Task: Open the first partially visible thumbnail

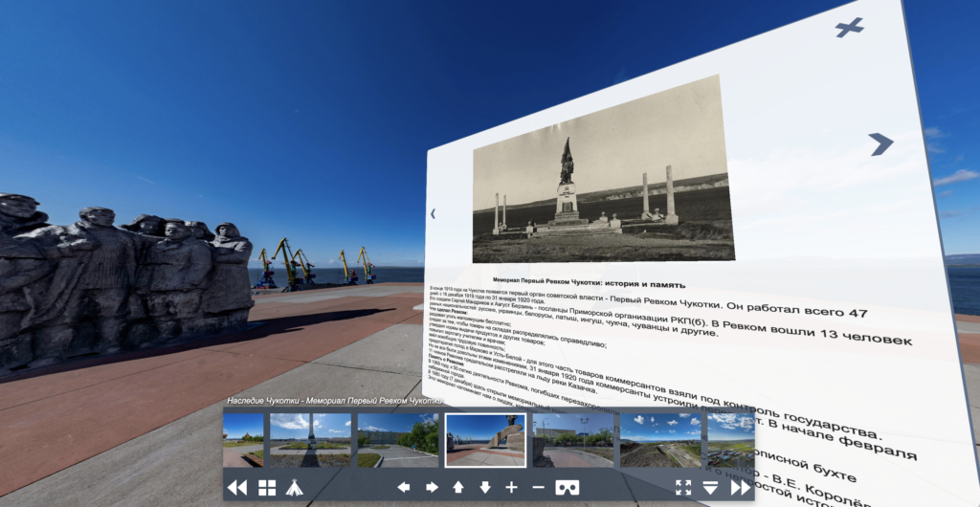Action: (x=243, y=440)
